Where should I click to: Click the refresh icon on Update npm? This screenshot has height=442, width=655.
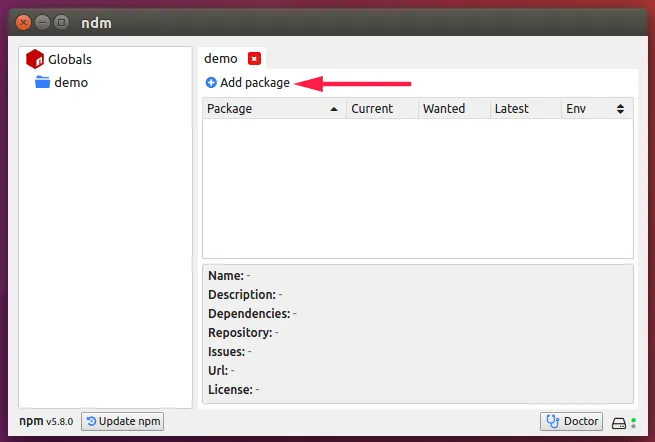(x=91, y=421)
